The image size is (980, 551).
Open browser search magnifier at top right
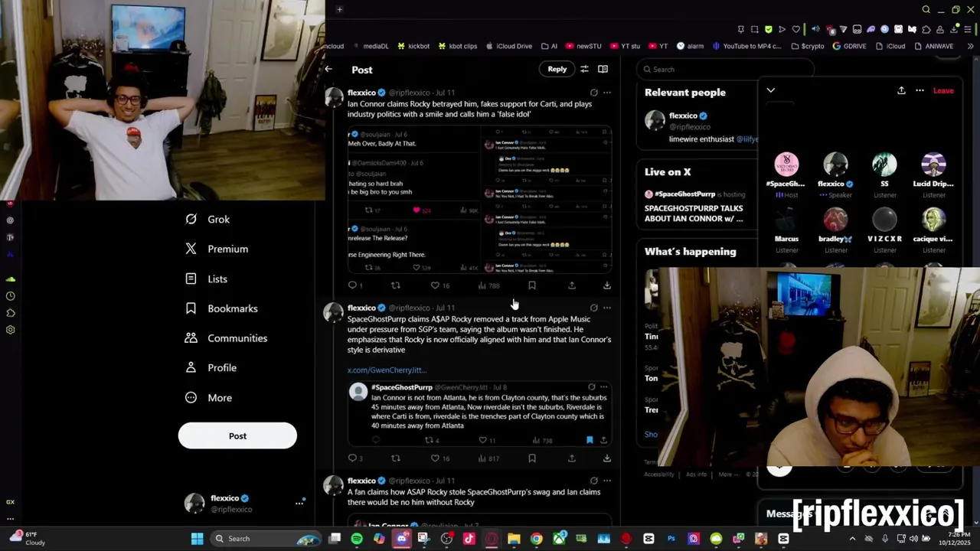(x=926, y=10)
